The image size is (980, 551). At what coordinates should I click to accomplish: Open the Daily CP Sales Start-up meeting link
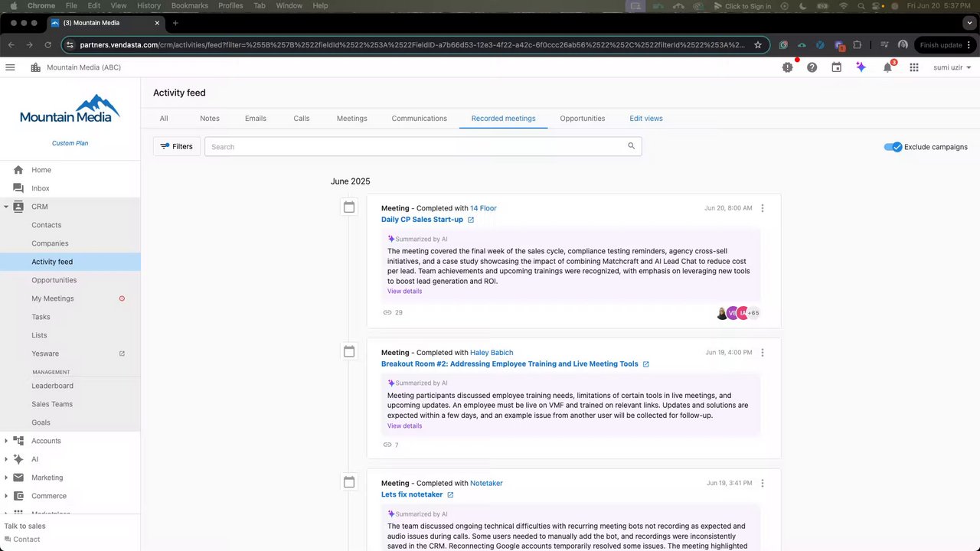[422, 220]
